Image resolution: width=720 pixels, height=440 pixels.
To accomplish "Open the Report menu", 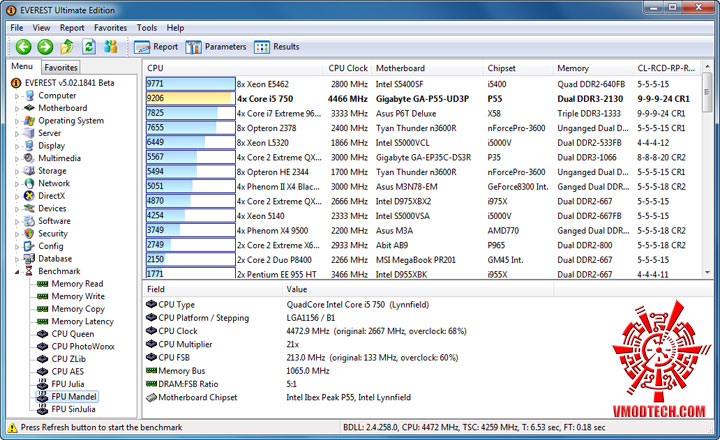I will (x=72, y=28).
